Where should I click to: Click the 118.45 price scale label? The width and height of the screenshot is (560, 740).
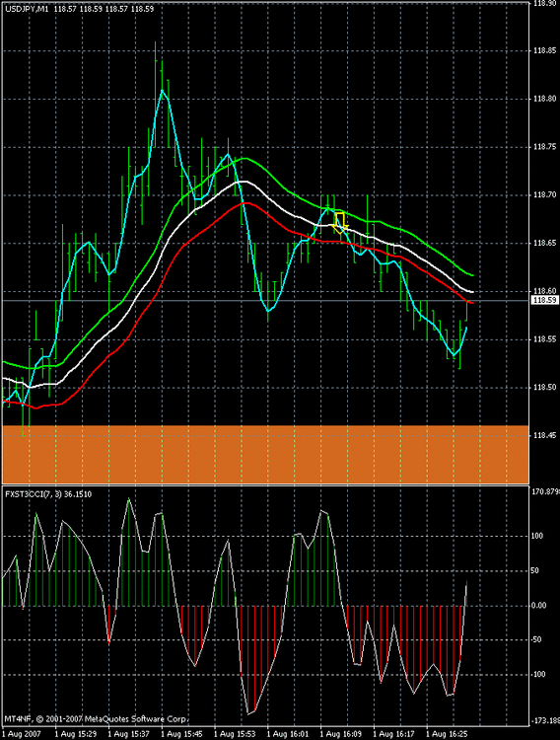(544, 435)
